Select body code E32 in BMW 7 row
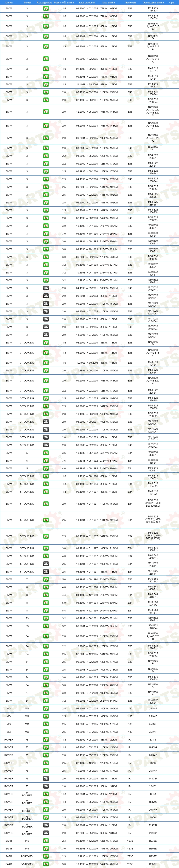The height and width of the screenshot is (868, 179). tap(130, 580)
